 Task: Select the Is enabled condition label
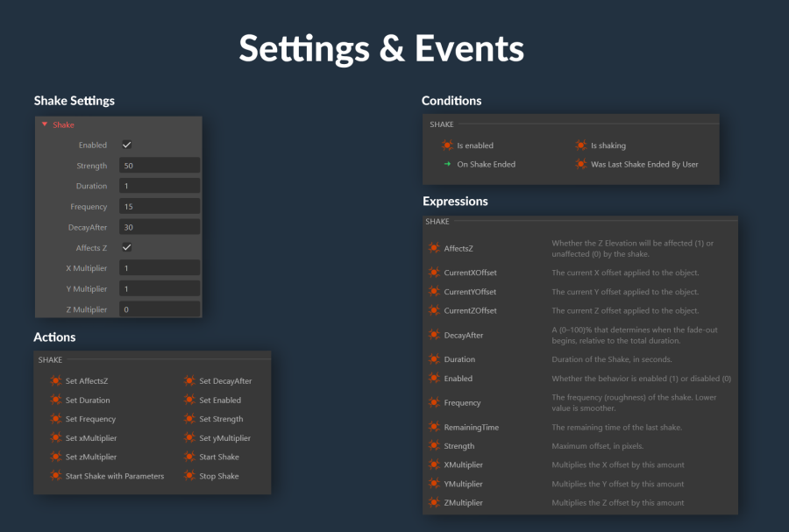(x=475, y=145)
